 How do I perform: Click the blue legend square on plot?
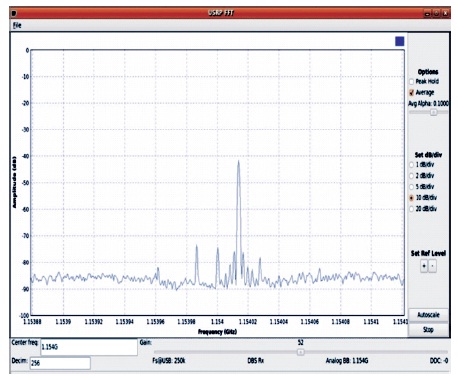pyautogui.click(x=400, y=41)
